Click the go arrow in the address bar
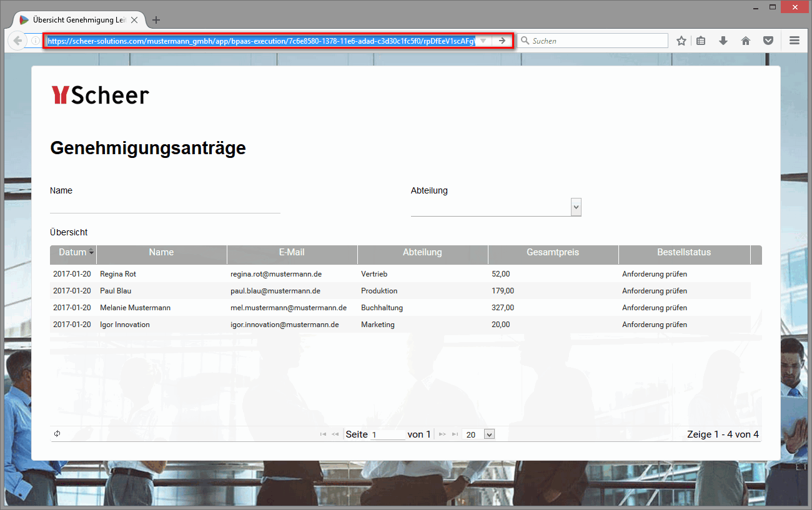Image resolution: width=812 pixels, height=510 pixels. point(502,41)
